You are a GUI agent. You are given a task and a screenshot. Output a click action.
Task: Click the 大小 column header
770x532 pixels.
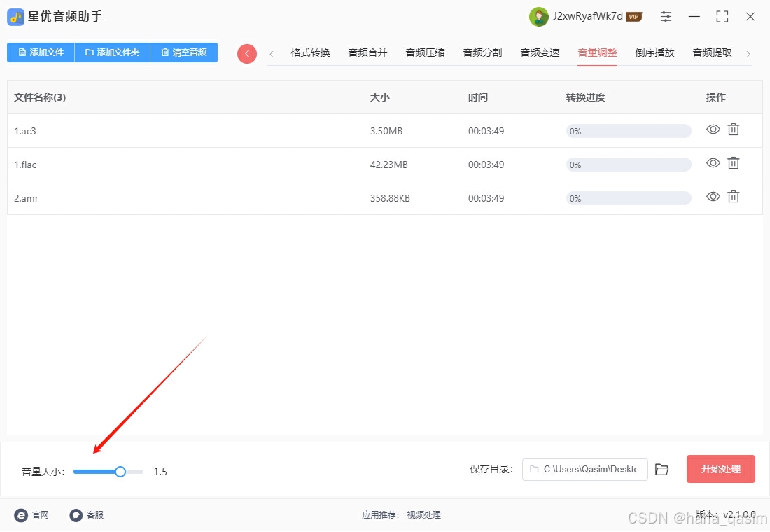[379, 97]
